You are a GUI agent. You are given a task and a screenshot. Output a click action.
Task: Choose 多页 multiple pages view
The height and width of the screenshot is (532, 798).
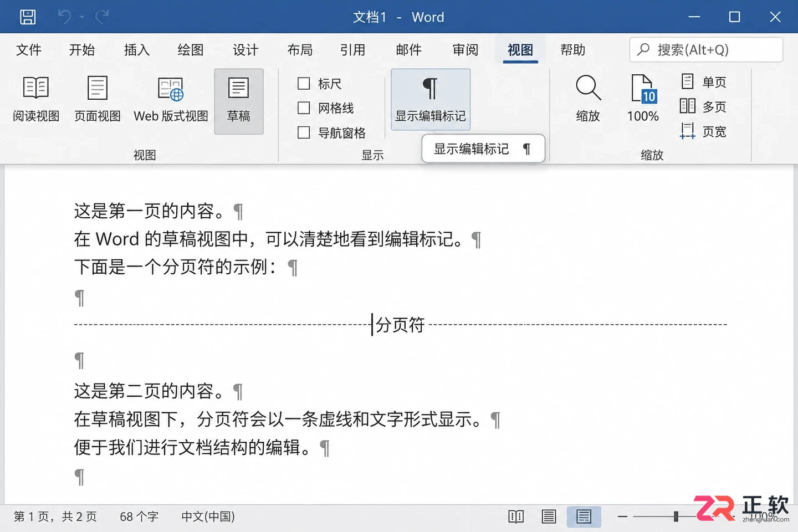[x=703, y=106]
